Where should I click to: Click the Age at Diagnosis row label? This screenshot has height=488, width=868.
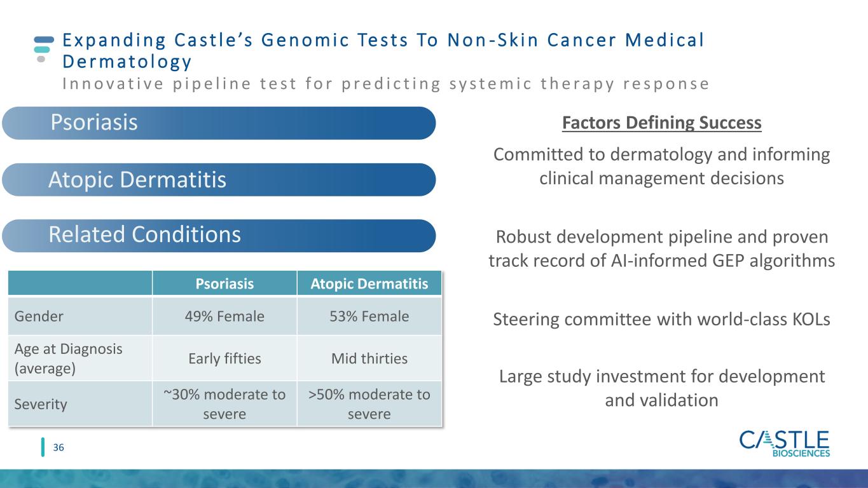click(x=80, y=358)
